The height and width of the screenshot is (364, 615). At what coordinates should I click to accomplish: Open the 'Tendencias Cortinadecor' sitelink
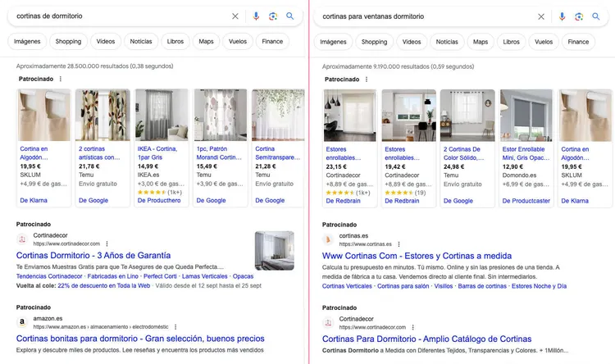(x=49, y=276)
